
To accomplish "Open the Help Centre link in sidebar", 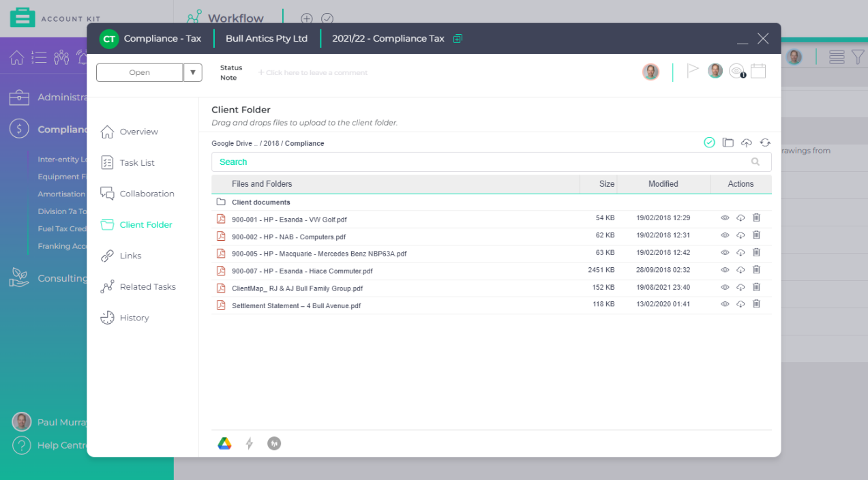I will click(x=50, y=445).
